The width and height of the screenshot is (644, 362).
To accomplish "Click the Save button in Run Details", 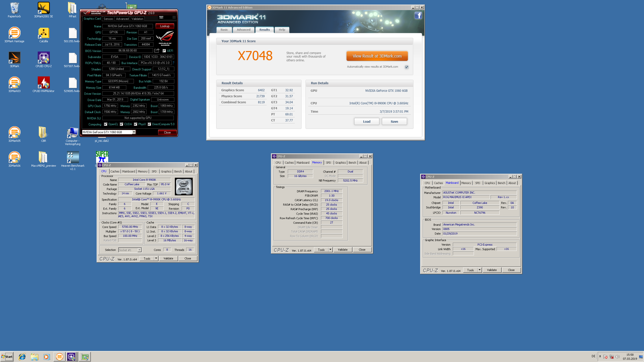I will click(x=394, y=121).
